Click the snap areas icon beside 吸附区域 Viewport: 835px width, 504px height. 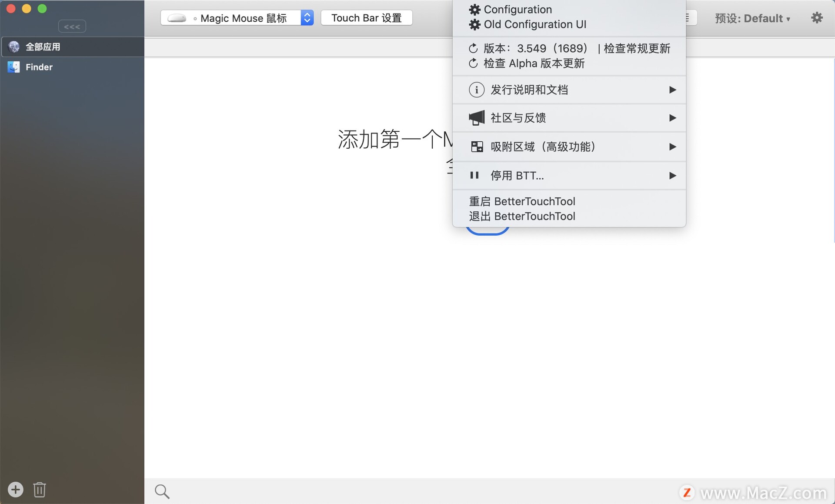click(477, 147)
